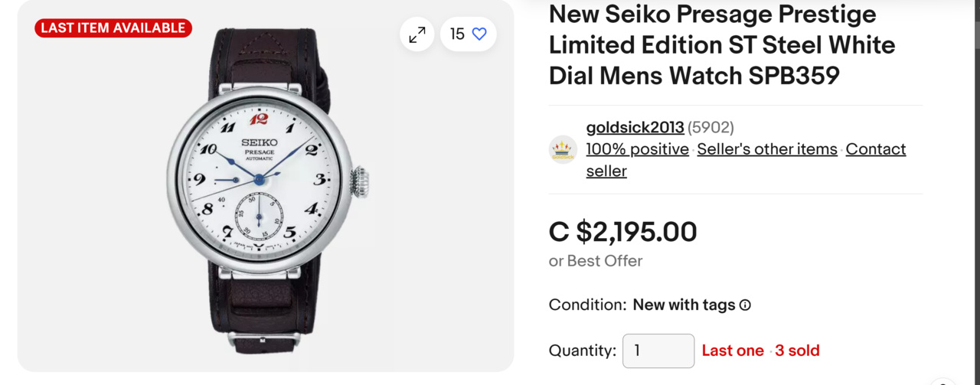980x385 pixels.
Task: Click the 'New with tags' condition text
Action: click(x=684, y=305)
